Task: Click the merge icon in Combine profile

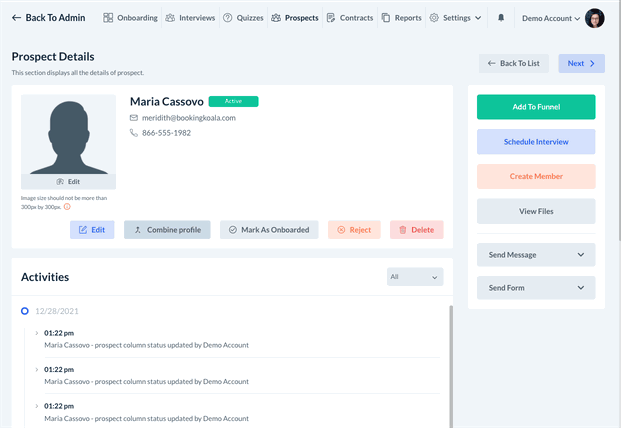Action: [x=138, y=230]
